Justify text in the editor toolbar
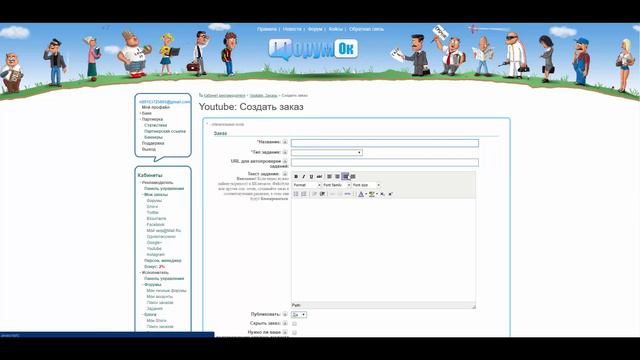Image resolution: width=640 pixels, height=360 pixels. tap(353, 176)
